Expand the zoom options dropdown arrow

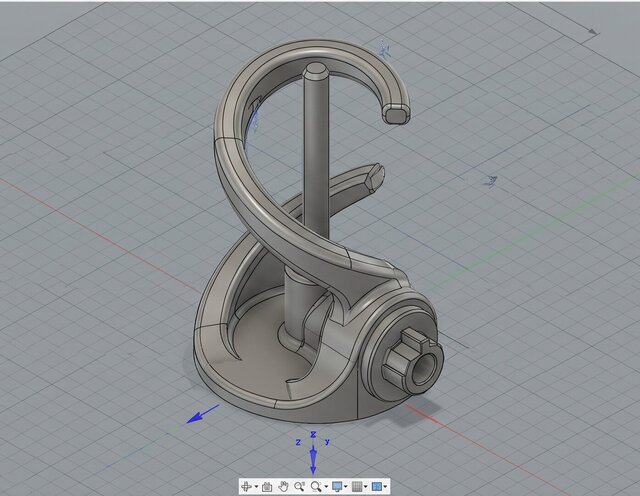point(326,486)
